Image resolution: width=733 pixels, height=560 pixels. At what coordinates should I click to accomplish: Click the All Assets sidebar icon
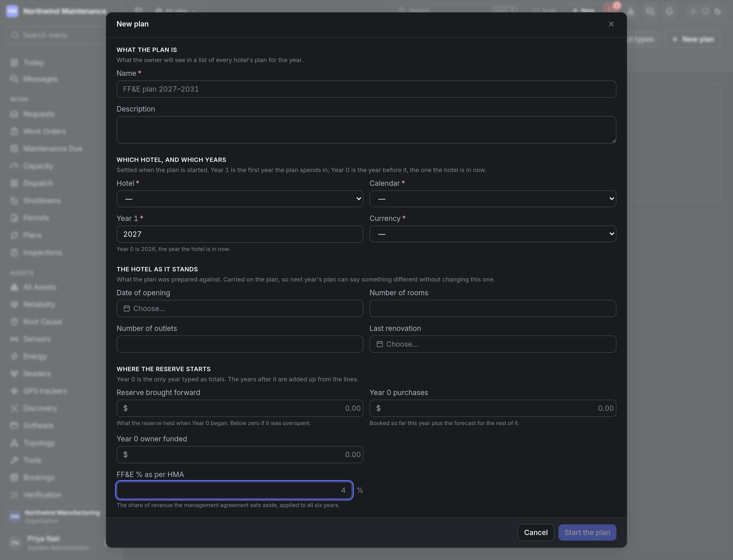pos(14,287)
